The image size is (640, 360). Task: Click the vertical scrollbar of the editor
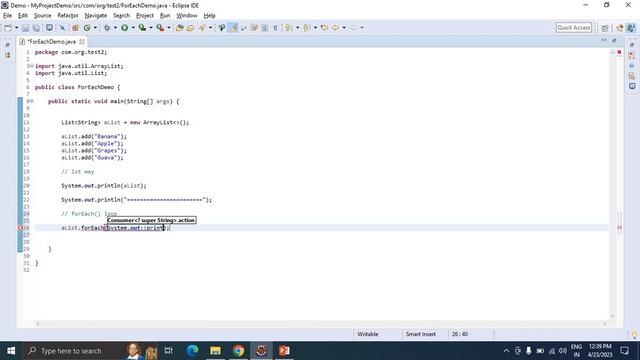pyautogui.click(x=612, y=184)
